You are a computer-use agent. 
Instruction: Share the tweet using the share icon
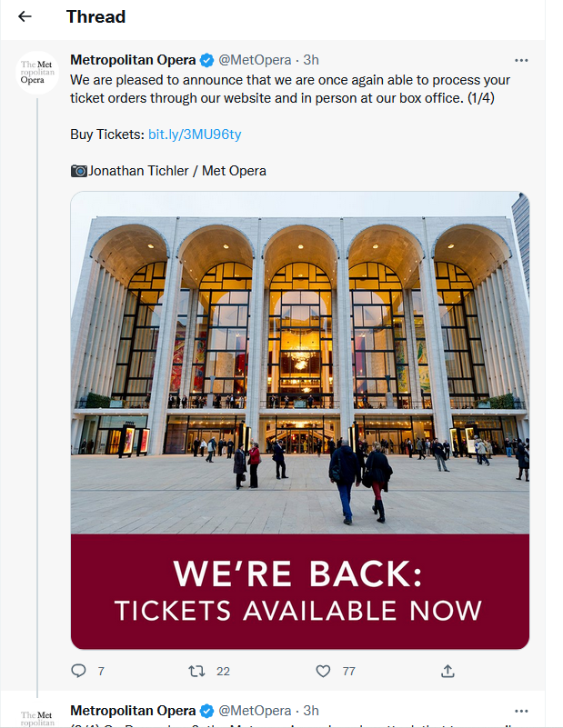(x=447, y=671)
